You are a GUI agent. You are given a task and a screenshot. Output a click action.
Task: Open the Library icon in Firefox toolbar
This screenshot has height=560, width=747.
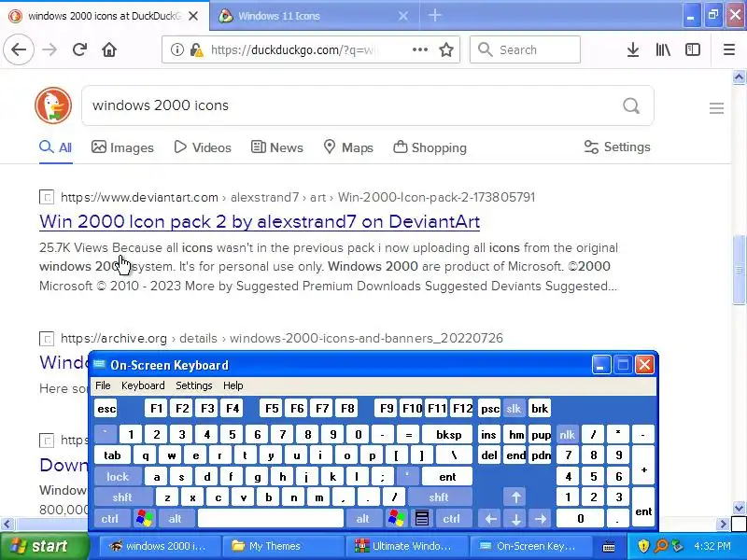[663, 49]
